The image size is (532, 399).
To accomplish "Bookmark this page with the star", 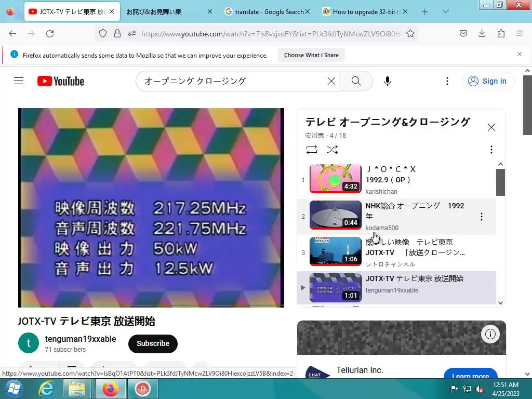I will pyautogui.click(x=410, y=34).
